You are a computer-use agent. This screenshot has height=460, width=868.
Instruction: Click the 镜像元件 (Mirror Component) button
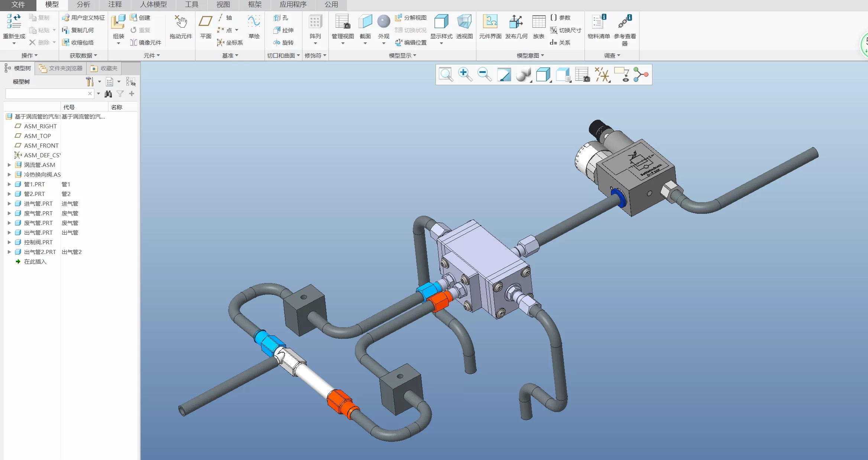(x=146, y=42)
